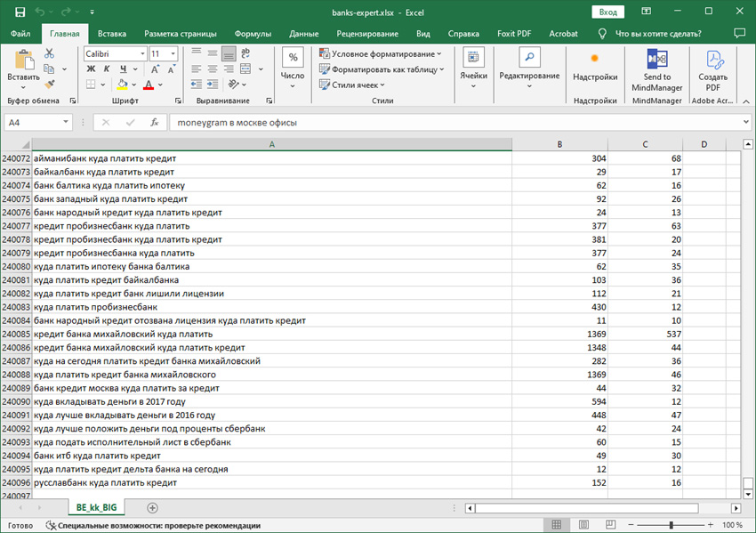Toggle italic (К) formatting
The image size is (756, 533).
click(x=107, y=69)
